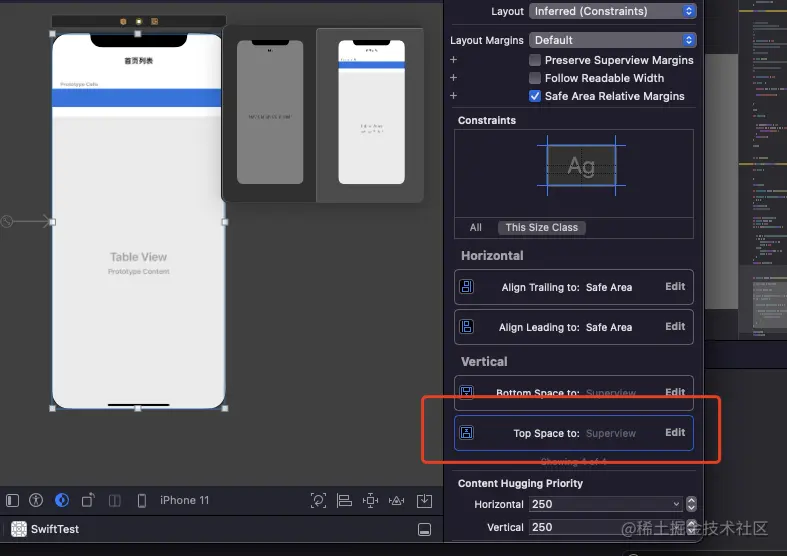Toggle the document outline sidebar icon
The width and height of the screenshot is (787, 556).
coord(13,500)
